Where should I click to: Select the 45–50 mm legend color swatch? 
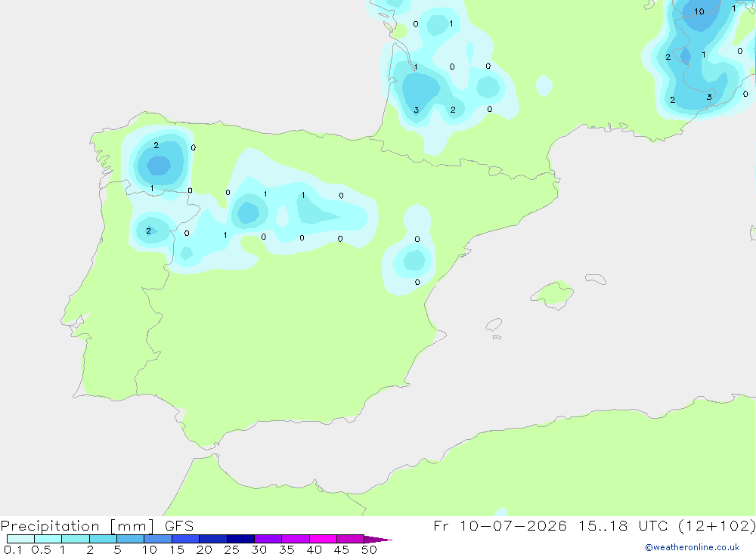point(351,539)
